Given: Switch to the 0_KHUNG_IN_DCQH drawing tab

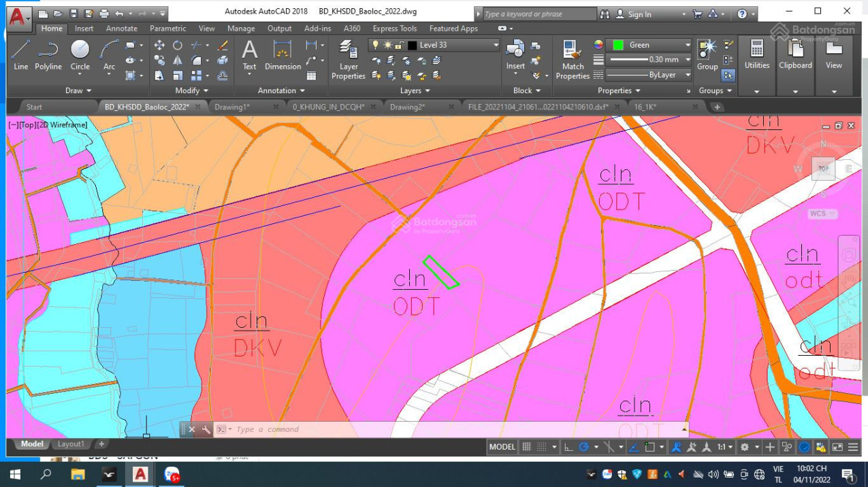Looking at the screenshot, I should (328, 107).
